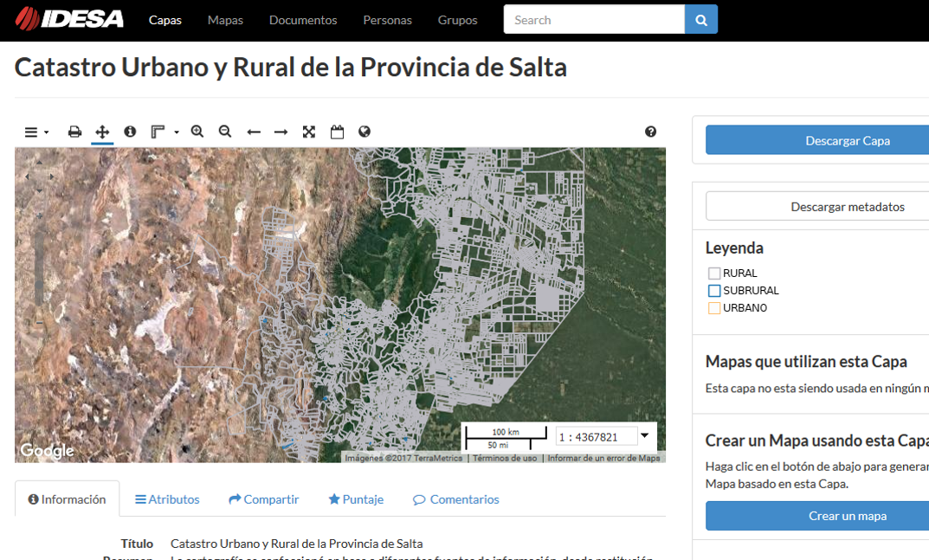Activate the feature info identify tool
The height and width of the screenshot is (560, 929).
click(x=130, y=132)
